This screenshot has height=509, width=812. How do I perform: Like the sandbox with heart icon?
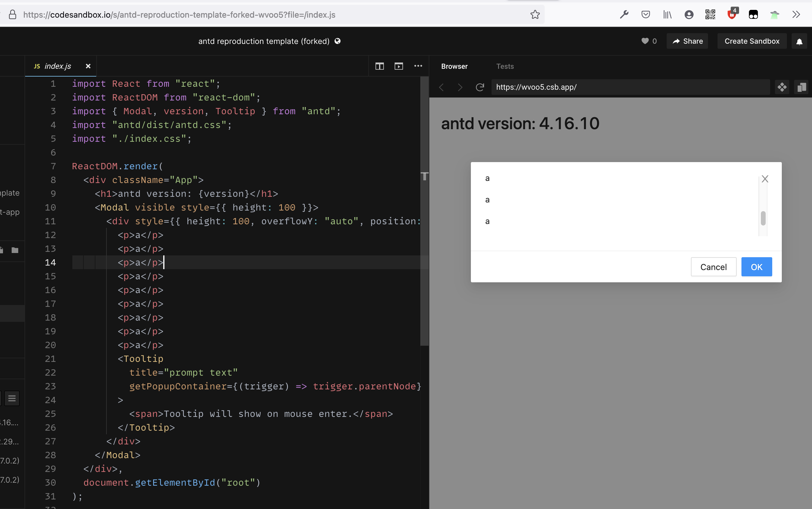tap(645, 41)
